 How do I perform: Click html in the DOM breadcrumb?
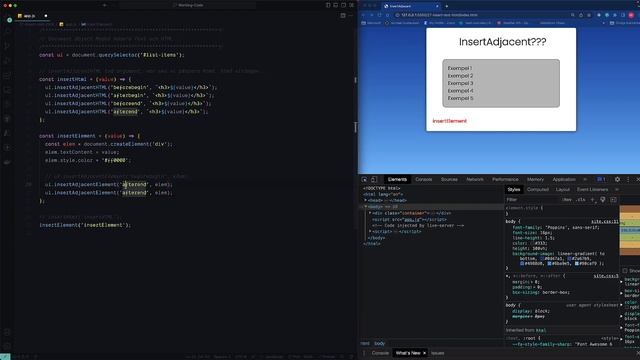[365, 344]
